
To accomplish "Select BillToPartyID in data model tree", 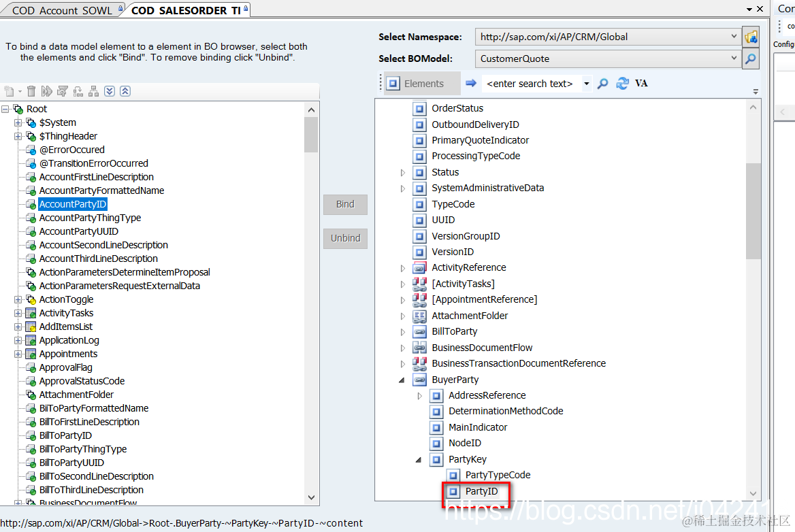I will click(65, 435).
